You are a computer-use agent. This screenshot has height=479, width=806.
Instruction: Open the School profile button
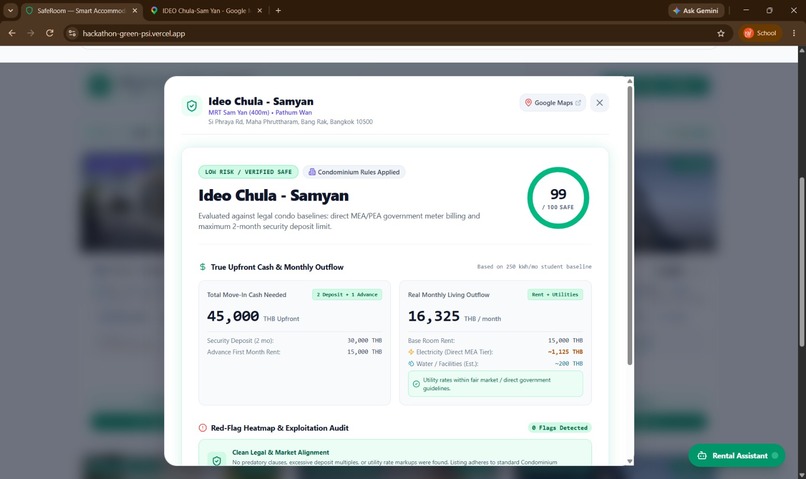760,33
